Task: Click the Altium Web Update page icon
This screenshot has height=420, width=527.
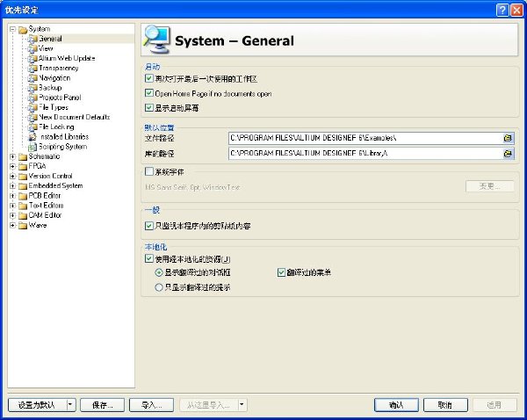Action: point(32,59)
